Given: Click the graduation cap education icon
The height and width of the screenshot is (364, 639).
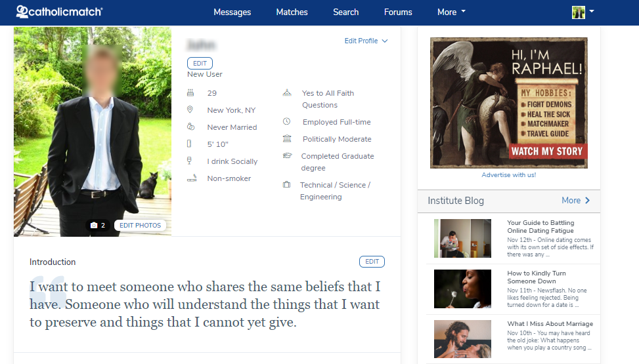Looking at the screenshot, I should point(286,156).
